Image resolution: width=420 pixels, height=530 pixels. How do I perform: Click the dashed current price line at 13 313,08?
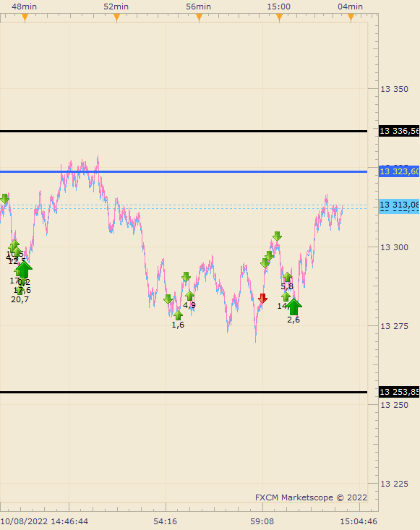pyautogui.click(x=184, y=205)
